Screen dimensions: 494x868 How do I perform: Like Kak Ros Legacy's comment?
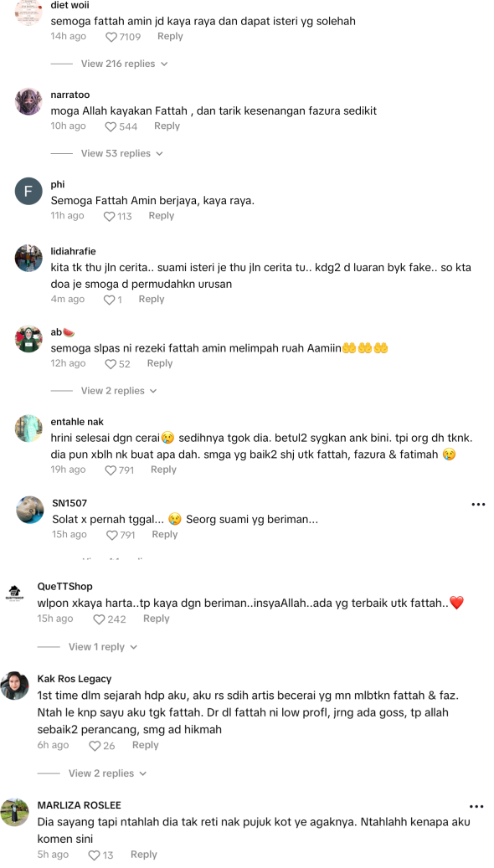pos(95,747)
